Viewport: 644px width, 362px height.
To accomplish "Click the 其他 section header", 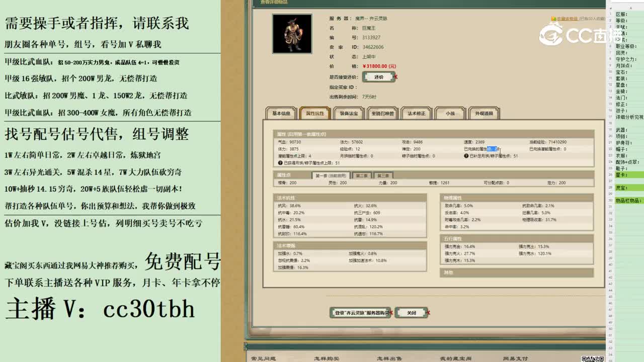I will [517, 273].
